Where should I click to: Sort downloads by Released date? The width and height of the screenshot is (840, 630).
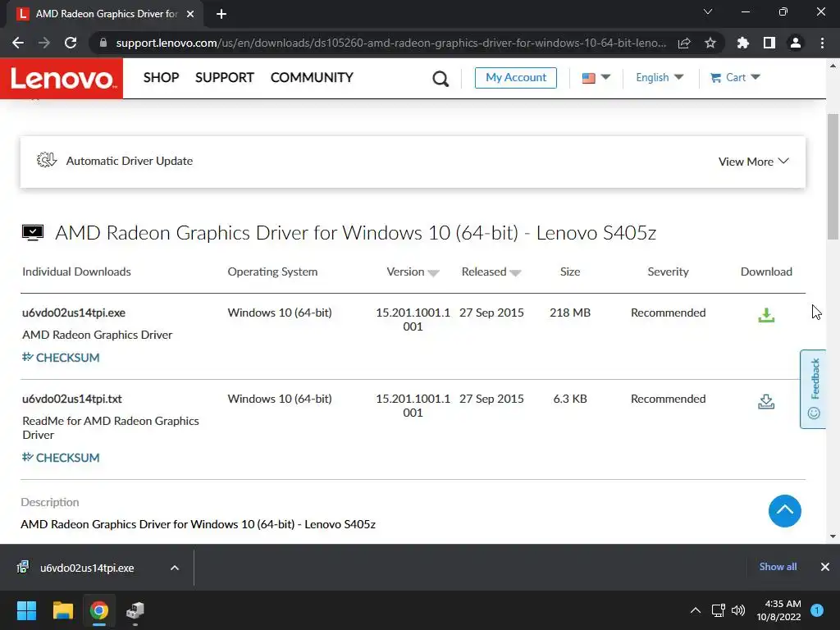point(491,272)
